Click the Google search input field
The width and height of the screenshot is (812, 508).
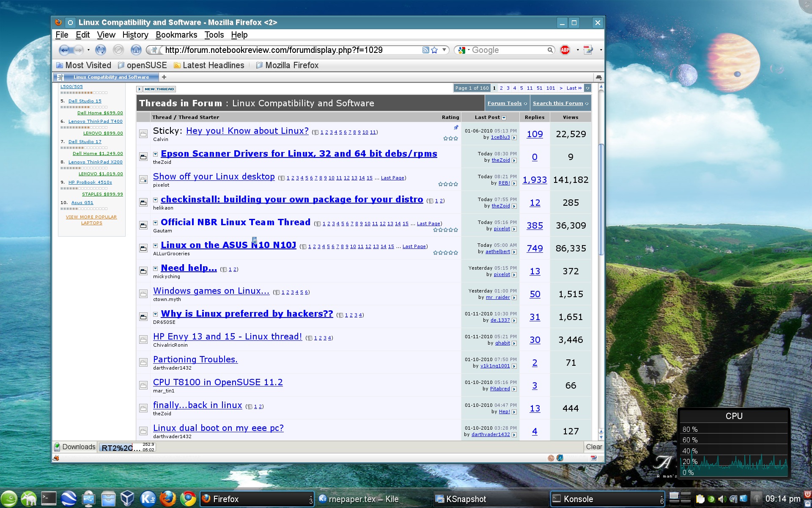tap(508, 50)
